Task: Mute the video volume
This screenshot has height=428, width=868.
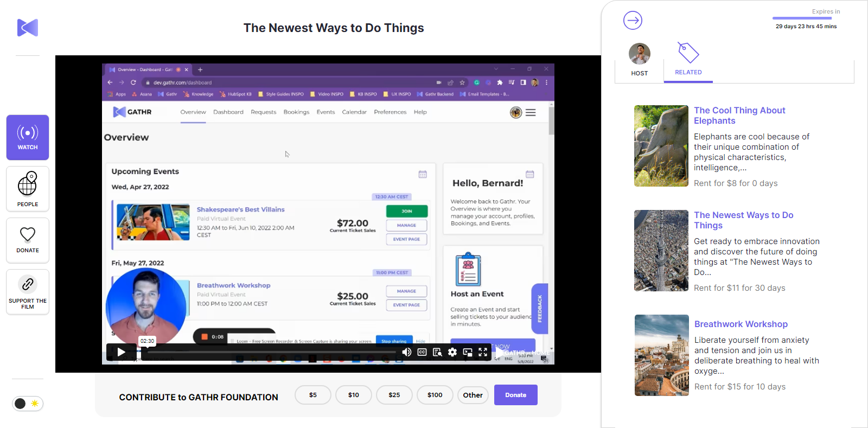Action: click(x=406, y=352)
